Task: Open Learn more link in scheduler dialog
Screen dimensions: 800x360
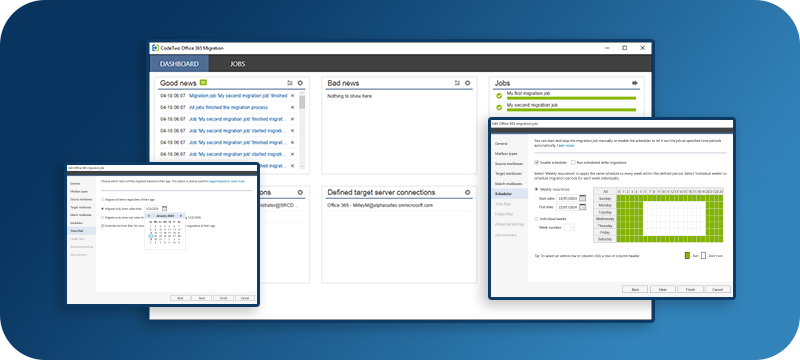Action: tap(566, 145)
